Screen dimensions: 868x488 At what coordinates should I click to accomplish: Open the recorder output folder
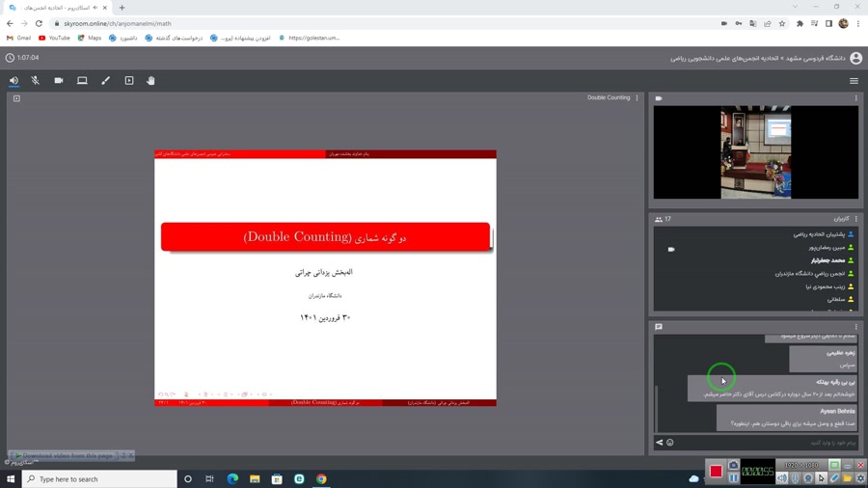(847, 478)
